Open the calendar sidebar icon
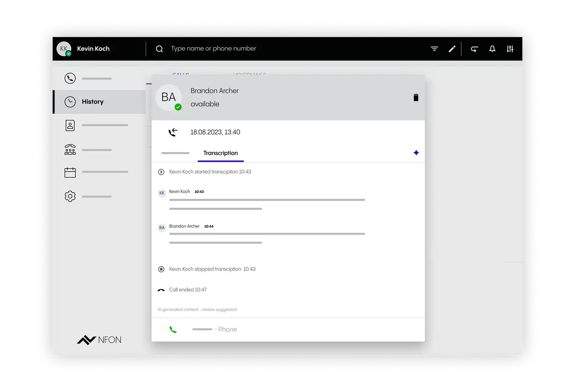Image resolution: width=575 pixels, height=392 pixels. pos(70,172)
